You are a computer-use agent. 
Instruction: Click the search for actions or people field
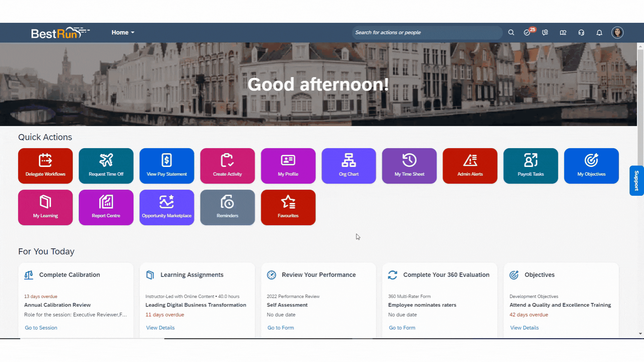pos(427,33)
